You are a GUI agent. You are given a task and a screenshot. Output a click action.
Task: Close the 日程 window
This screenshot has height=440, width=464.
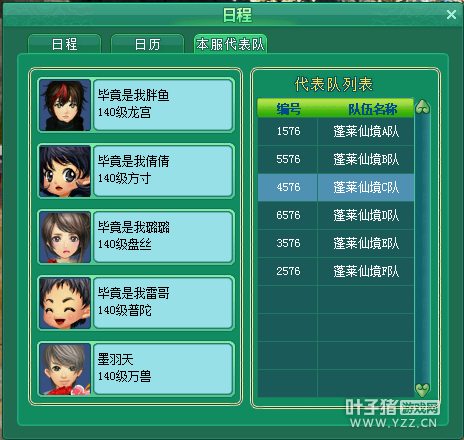pyautogui.click(x=451, y=15)
